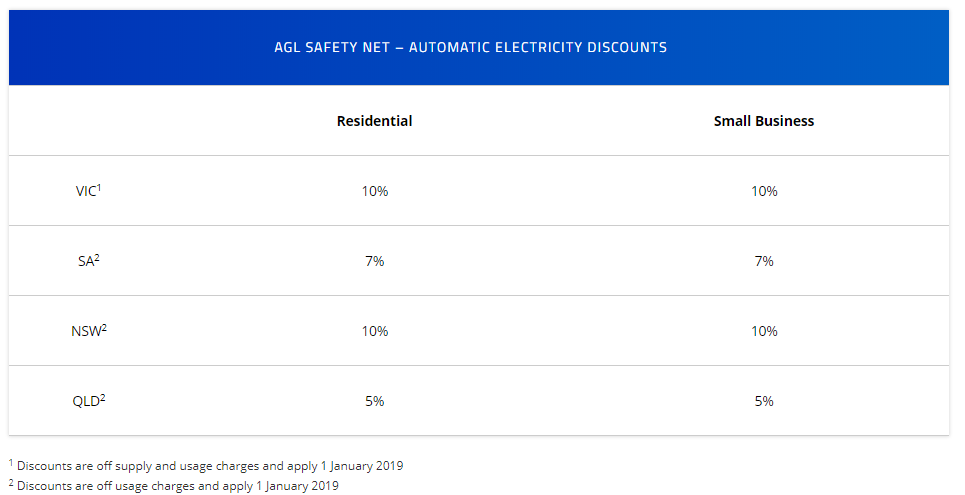This screenshot has height=495, width=965.
Task: Click the SA row label
Action: pos(86,261)
